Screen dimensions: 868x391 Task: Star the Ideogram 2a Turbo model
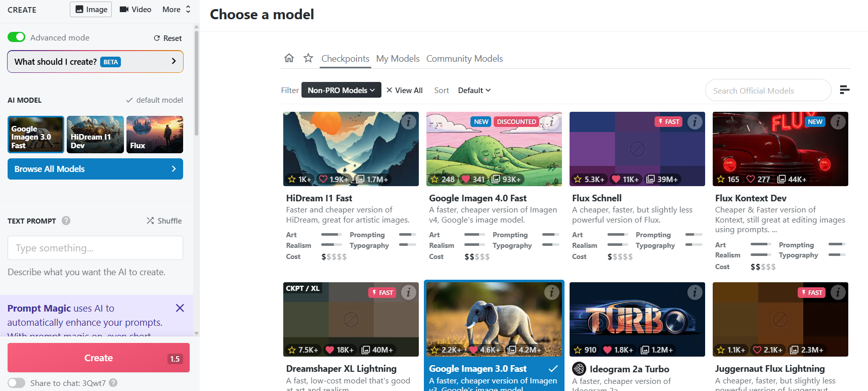click(578, 350)
